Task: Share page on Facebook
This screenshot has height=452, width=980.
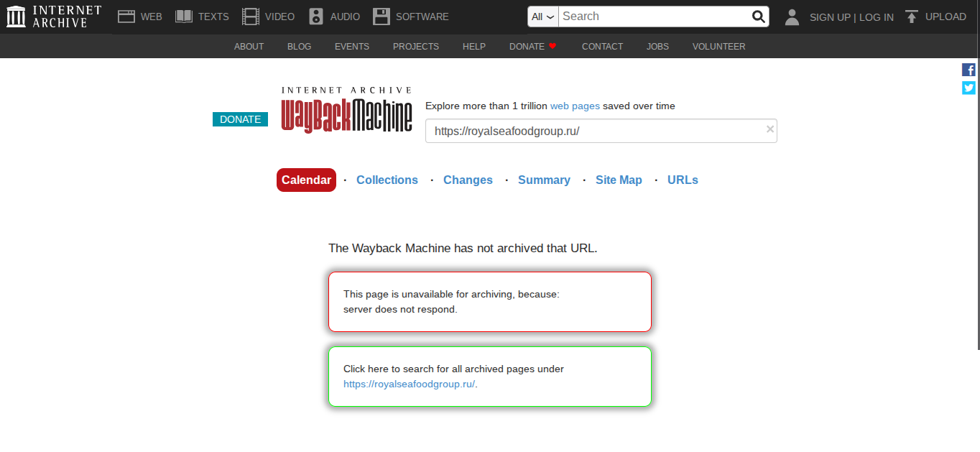Action: coord(969,70)
